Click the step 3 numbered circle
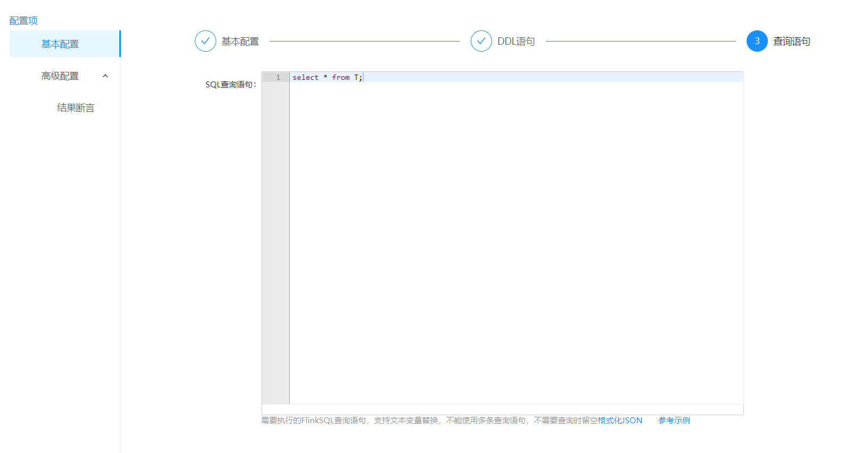Image resolution: width=868 pixels, height=453 pixels. point(757,41)
